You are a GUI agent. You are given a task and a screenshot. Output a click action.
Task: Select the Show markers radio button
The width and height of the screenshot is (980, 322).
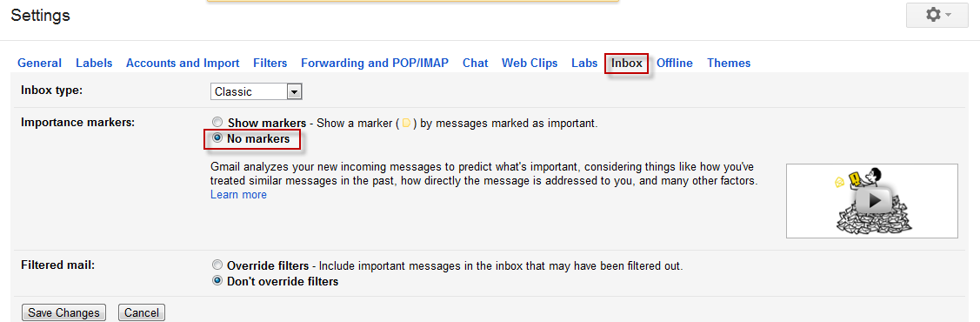pos(217,123)
